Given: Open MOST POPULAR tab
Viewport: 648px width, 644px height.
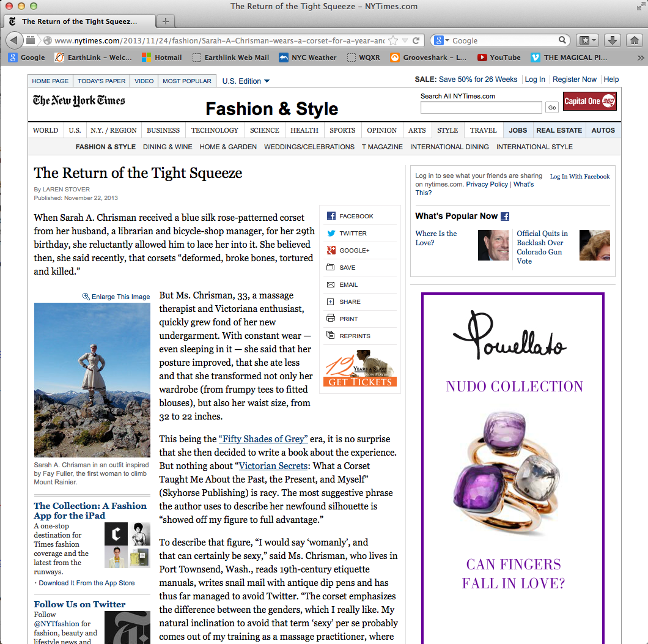Looking at the screenshot, I should (x=187, y=81).
